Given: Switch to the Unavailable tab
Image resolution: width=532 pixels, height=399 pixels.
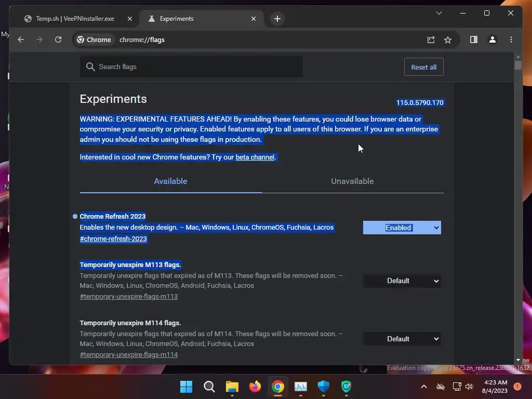Looking at the screenshot, I should 352,181.
